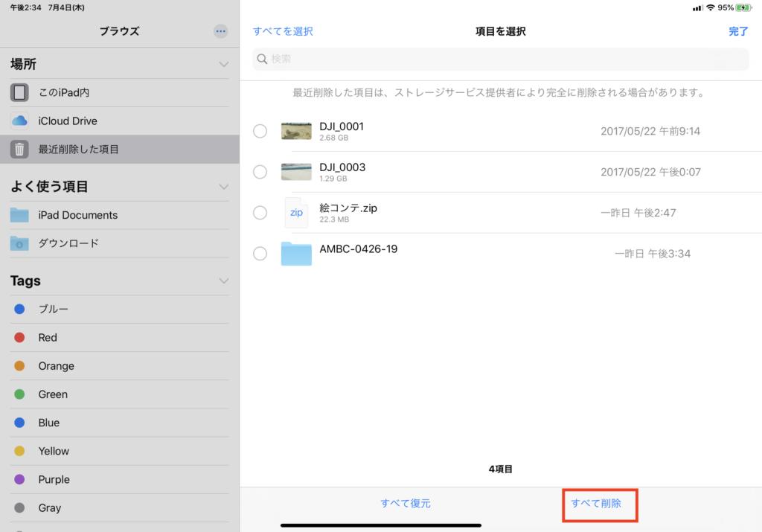This screenshot has height=532, width=762.
Task: Tap すべて復元 button
Action: (x=406, y=503)
